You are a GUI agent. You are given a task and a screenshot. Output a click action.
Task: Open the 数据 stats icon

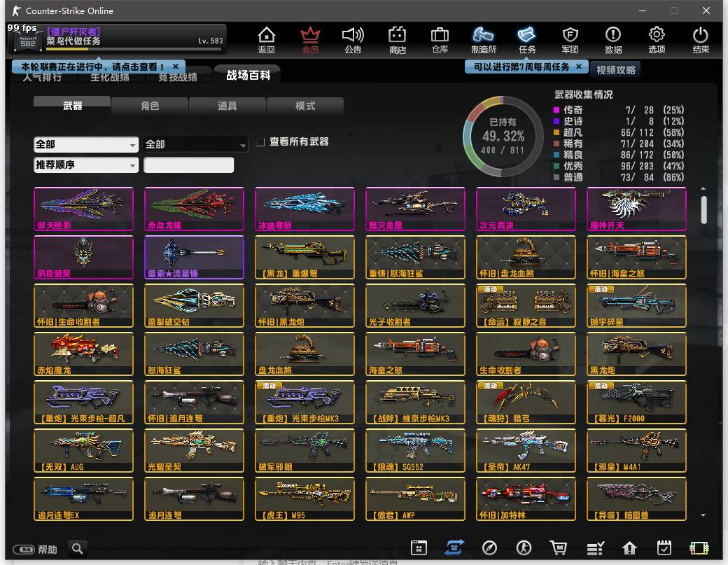(x=613, y=40)
